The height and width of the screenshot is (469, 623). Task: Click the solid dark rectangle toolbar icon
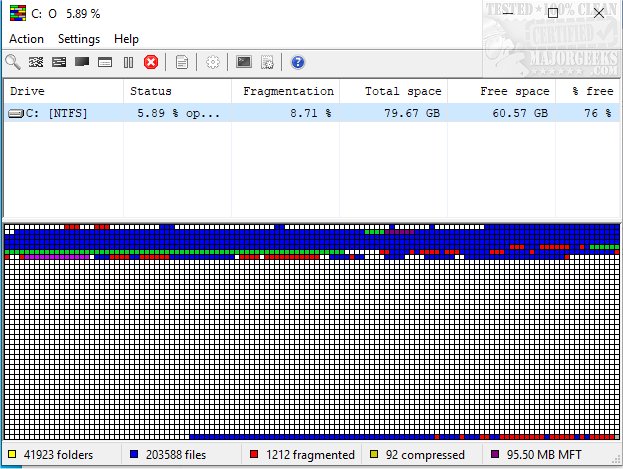pyautogui.click(x=82, y=62)
